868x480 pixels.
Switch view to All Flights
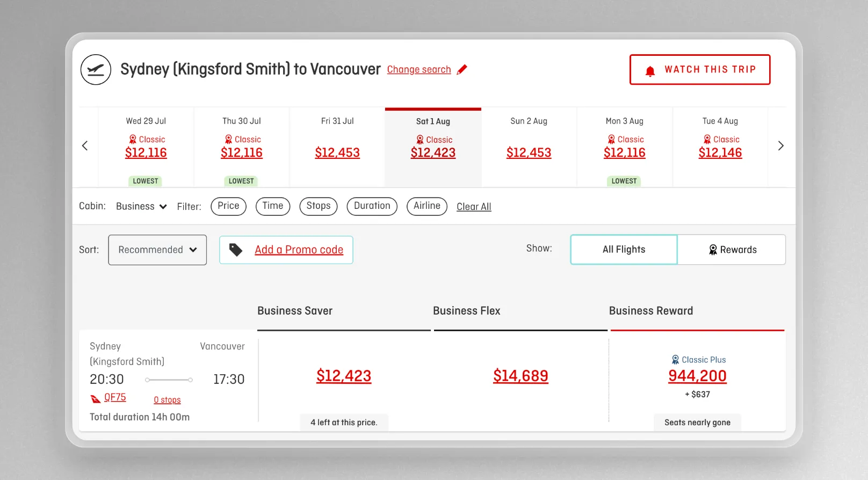tap(624, 250)
